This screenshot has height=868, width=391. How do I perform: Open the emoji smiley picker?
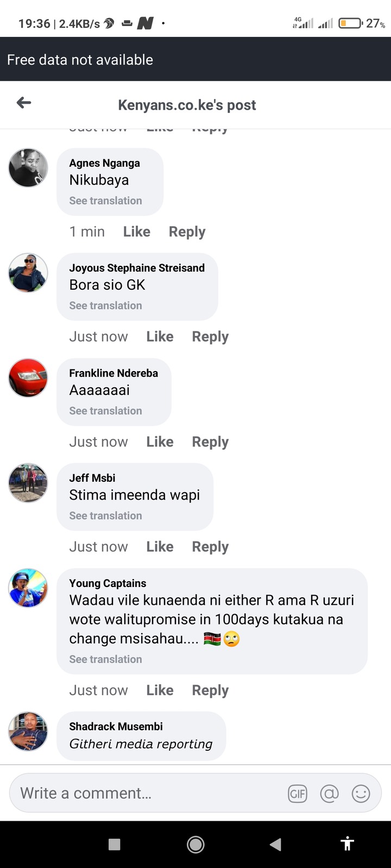pos(361,794)
